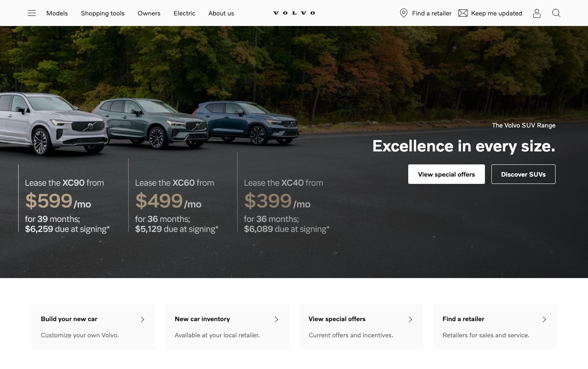Open the About us menu
The image size is (588, 369).
(221, 13)
